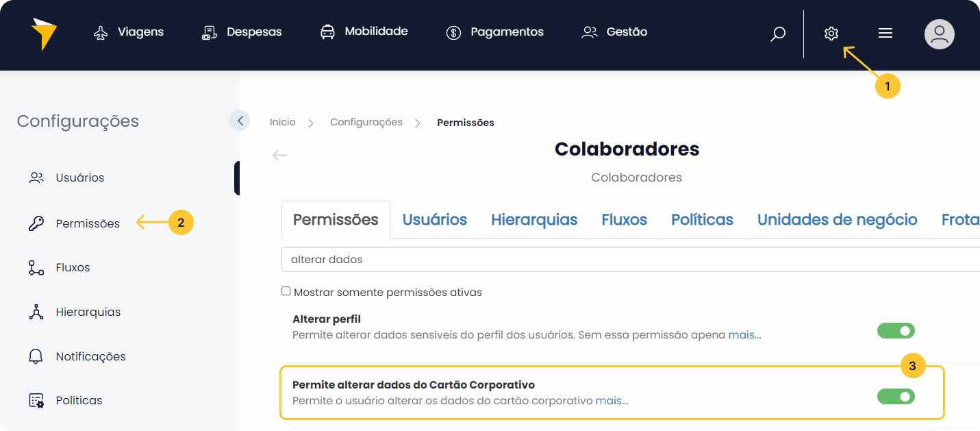Toggle off the Alterar perfil permission
Image resolution: width=980 pixels, height=431 pixels.
[x=896, y=331]
